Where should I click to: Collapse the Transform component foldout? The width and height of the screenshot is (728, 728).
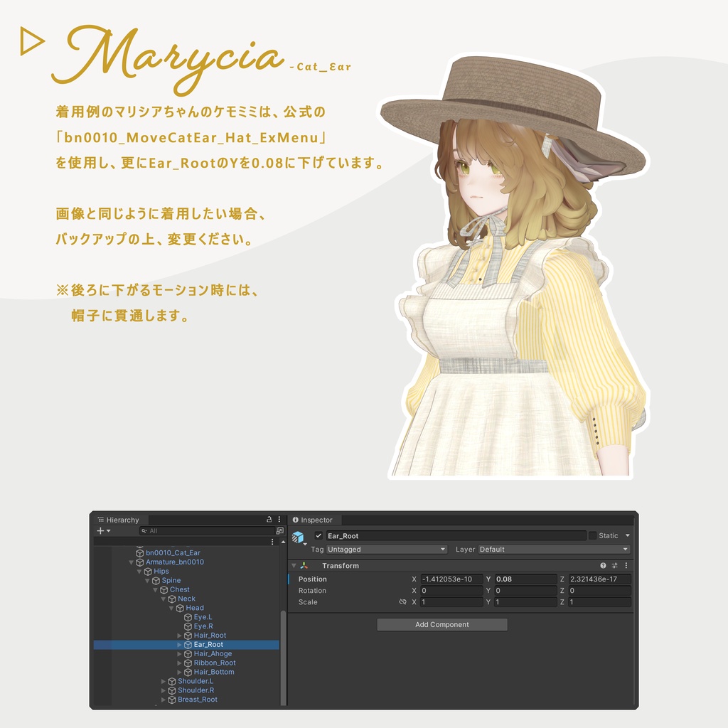pos(294,565)
